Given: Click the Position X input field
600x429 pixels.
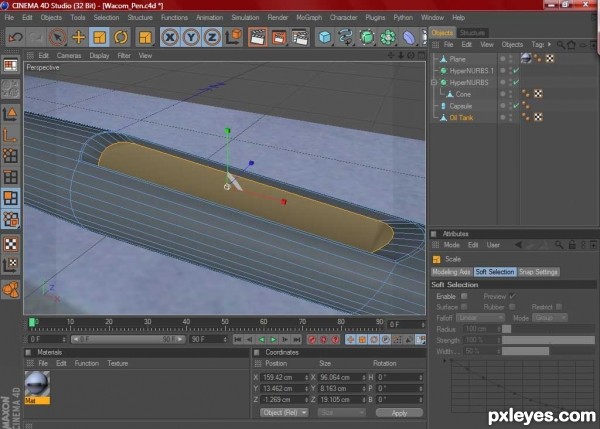Looking at the screenshot, I should [x=284, y=377].
